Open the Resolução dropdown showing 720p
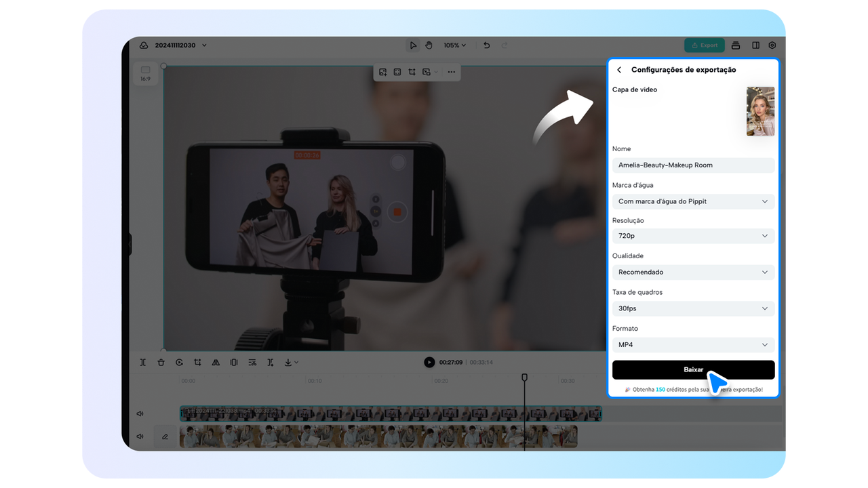 693,235
